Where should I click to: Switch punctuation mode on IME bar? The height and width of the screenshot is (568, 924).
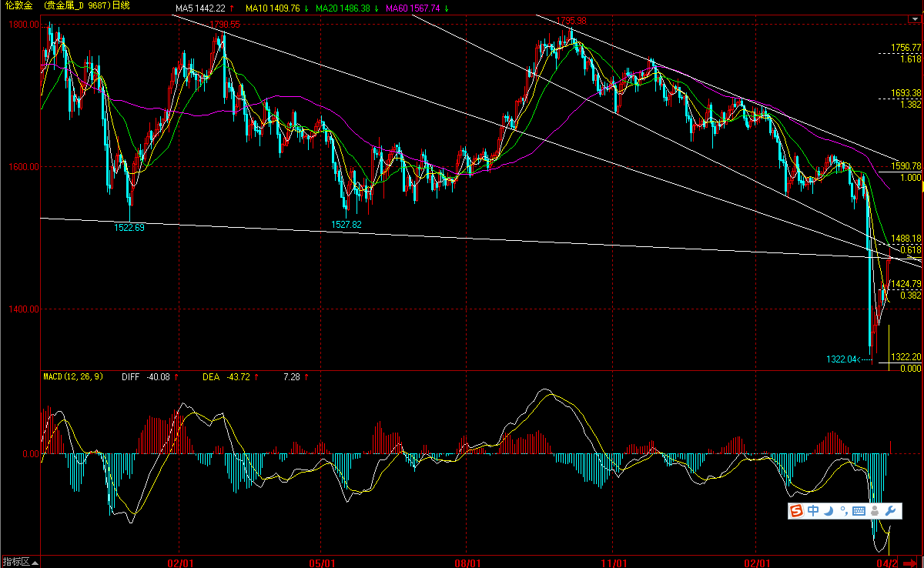pos(844,511)
